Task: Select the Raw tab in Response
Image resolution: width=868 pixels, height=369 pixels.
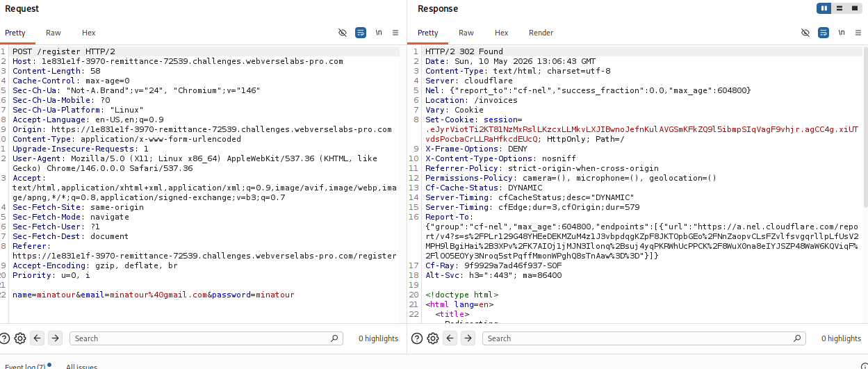Action: [466, 33]
